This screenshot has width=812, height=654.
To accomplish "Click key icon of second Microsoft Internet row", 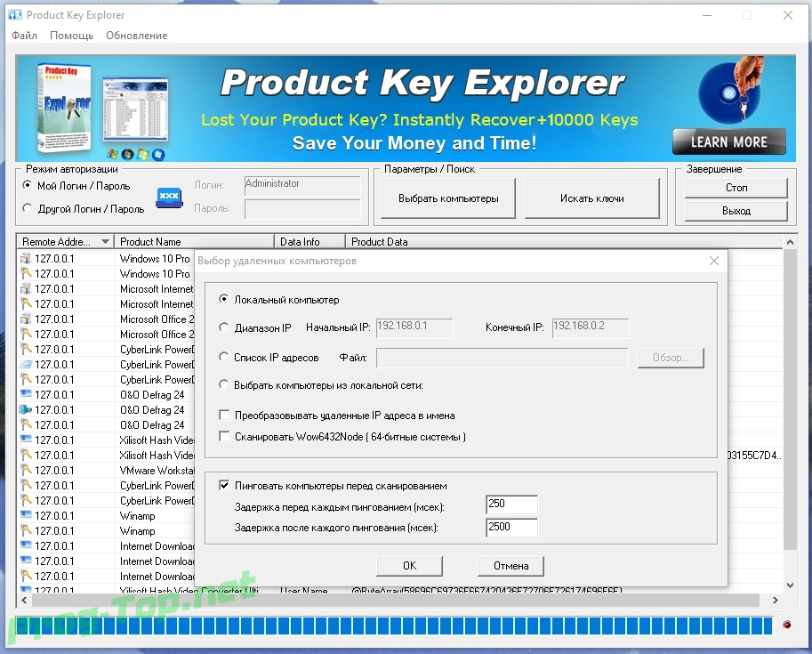I will click(26, 303).
